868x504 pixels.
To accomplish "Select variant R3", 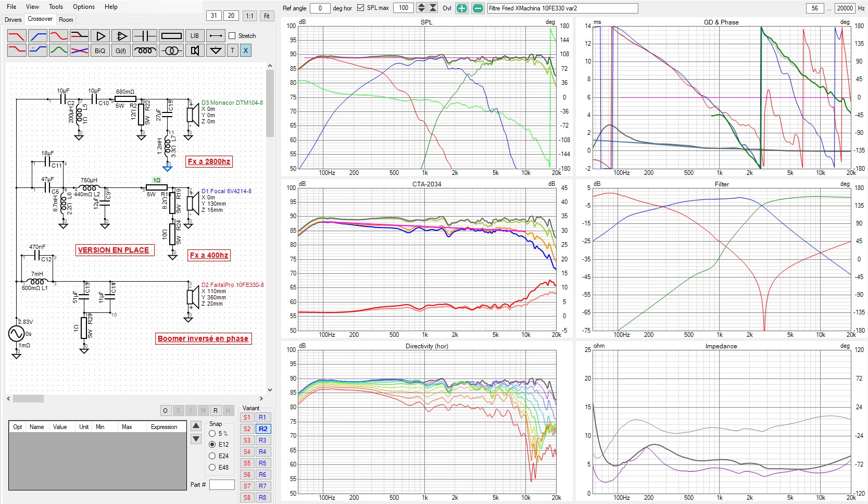I will (262, 440).
